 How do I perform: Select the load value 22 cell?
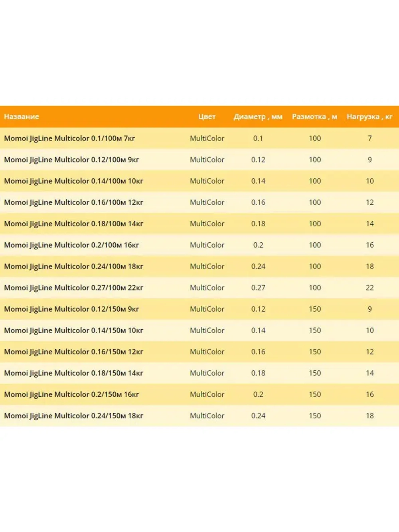(369, 288)
